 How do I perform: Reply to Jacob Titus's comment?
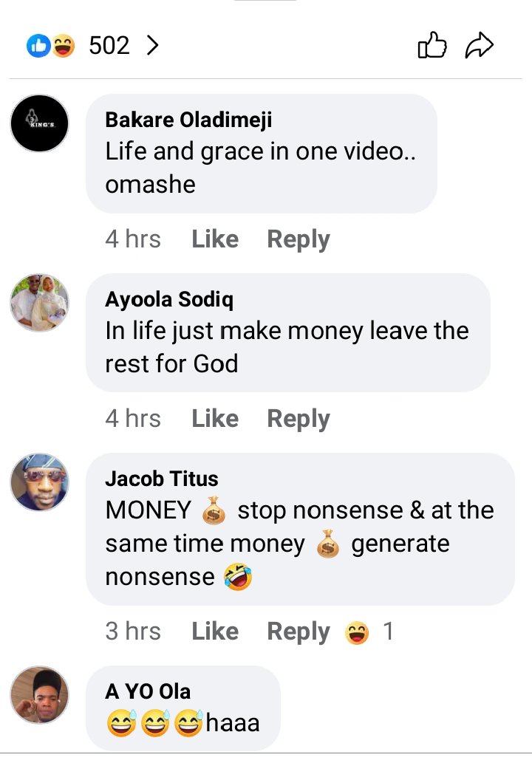click(299, 632)
